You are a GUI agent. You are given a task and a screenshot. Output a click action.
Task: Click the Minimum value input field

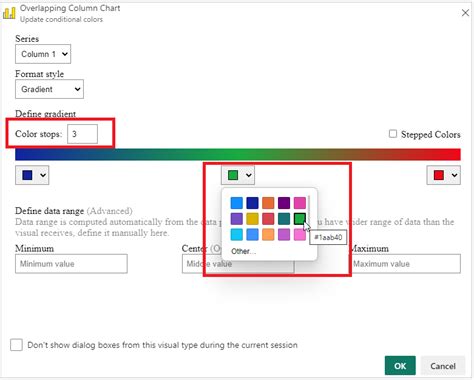[71, 264]
